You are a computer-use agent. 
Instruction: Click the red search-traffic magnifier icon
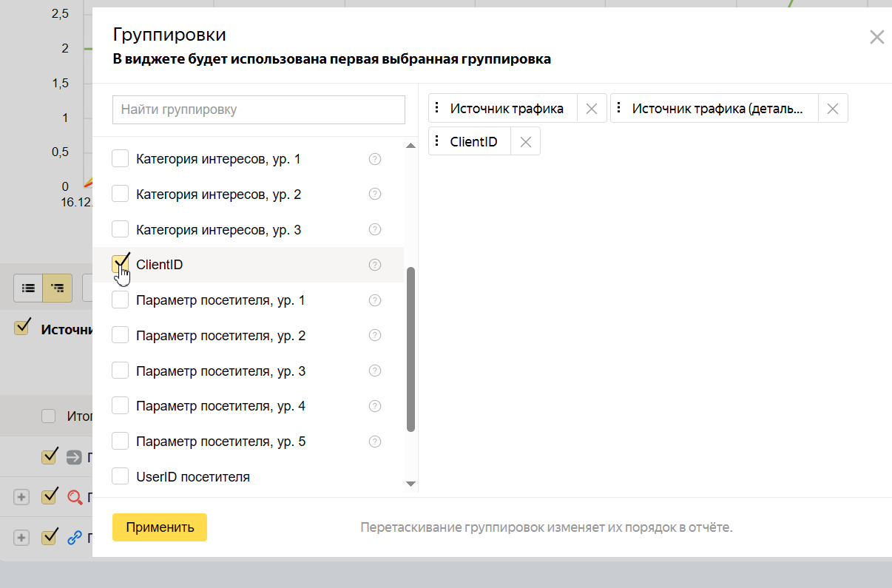tap(72, 496)
